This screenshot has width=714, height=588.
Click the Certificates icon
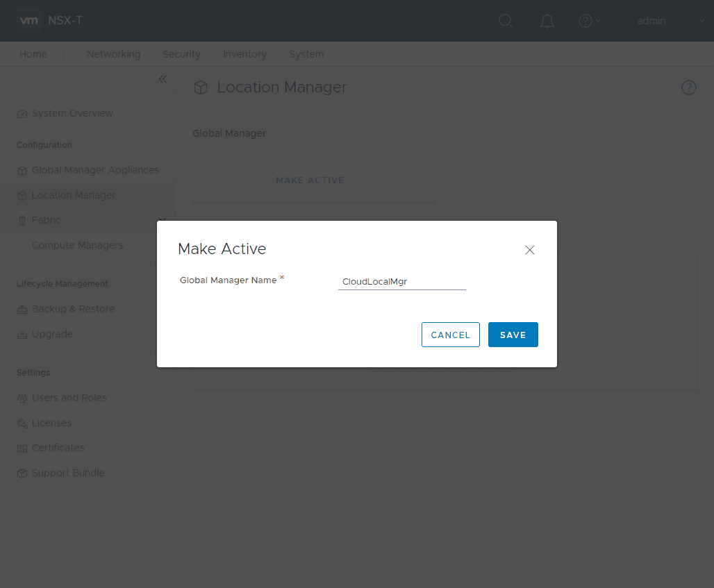click(x=21, y=448)
